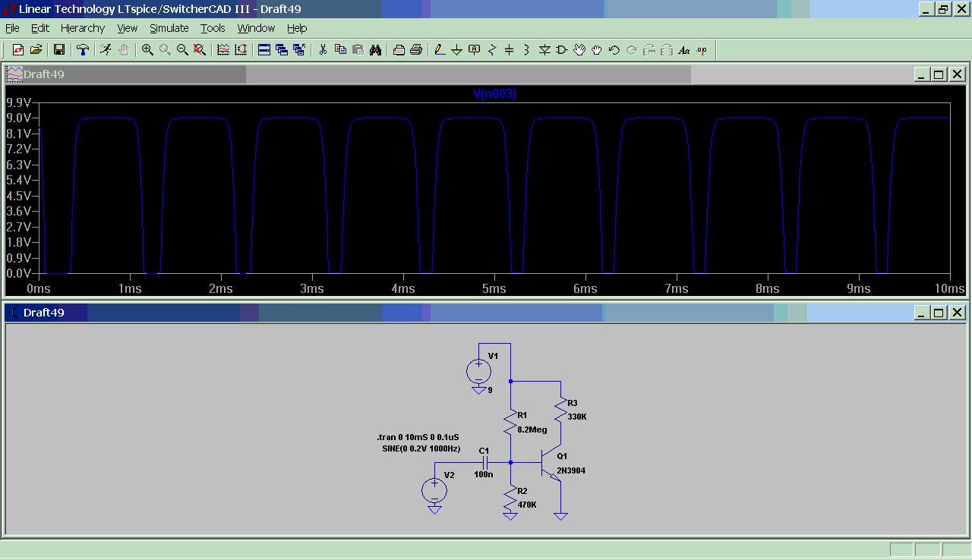The image size is (972, 560).
Task: Open the Simulate menu
Action: coord(169,28)
